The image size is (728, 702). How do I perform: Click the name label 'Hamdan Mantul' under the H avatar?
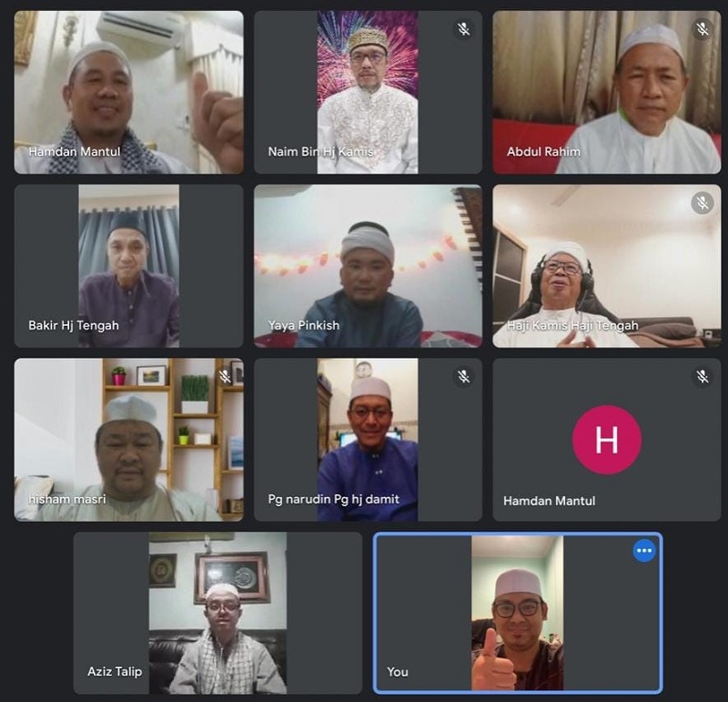tap(550, 501)
